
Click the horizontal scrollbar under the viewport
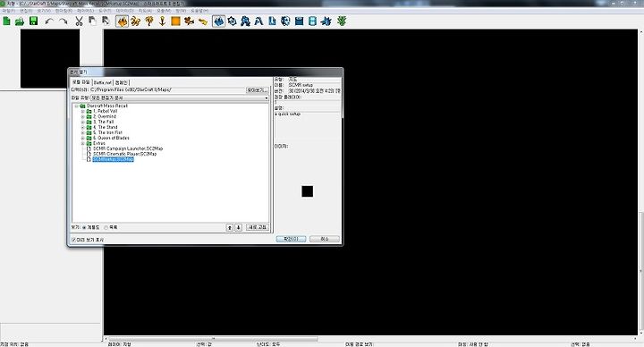213,339
